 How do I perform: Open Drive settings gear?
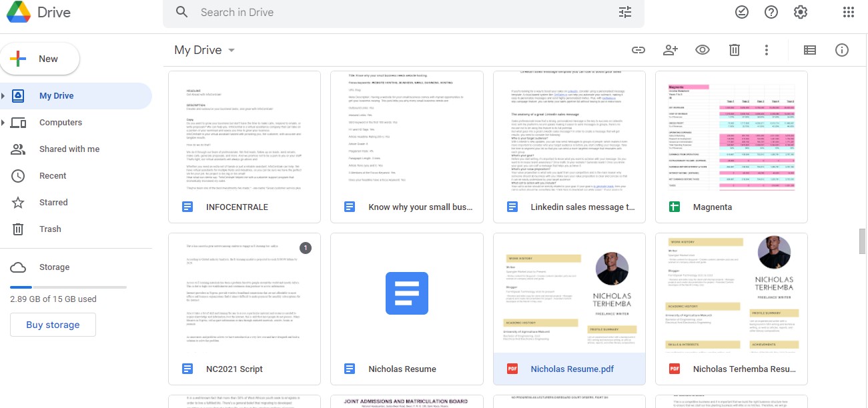[x=800, y=11]
